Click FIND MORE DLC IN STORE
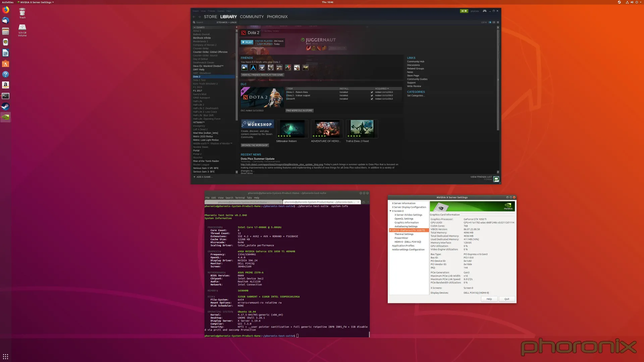The width and height of the screenshot is (644, 362). [x=299, y=111]
